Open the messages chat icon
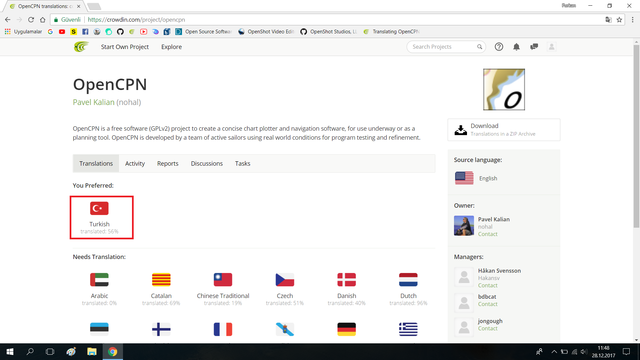Screen dimensions: 640x360 coord(534,47)
